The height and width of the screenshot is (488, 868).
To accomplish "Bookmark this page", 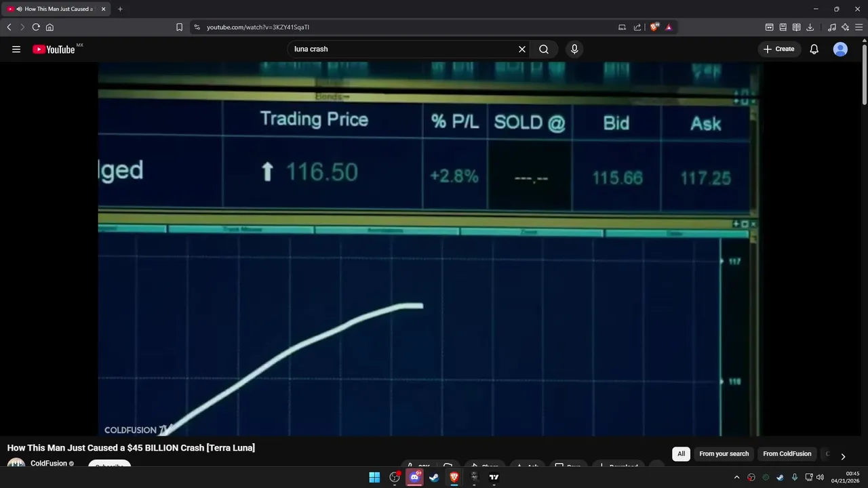I will 179,27.
